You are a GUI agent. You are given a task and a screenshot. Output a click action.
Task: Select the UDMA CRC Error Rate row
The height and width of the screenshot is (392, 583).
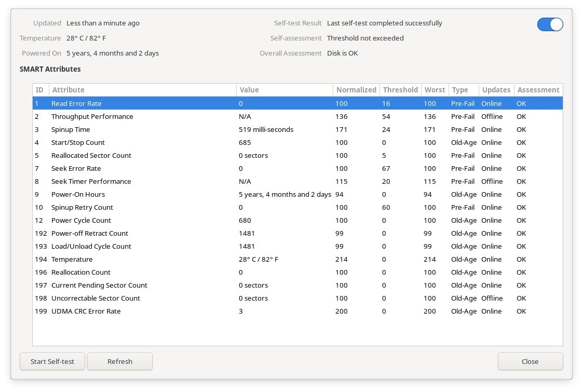click(86, 312)
